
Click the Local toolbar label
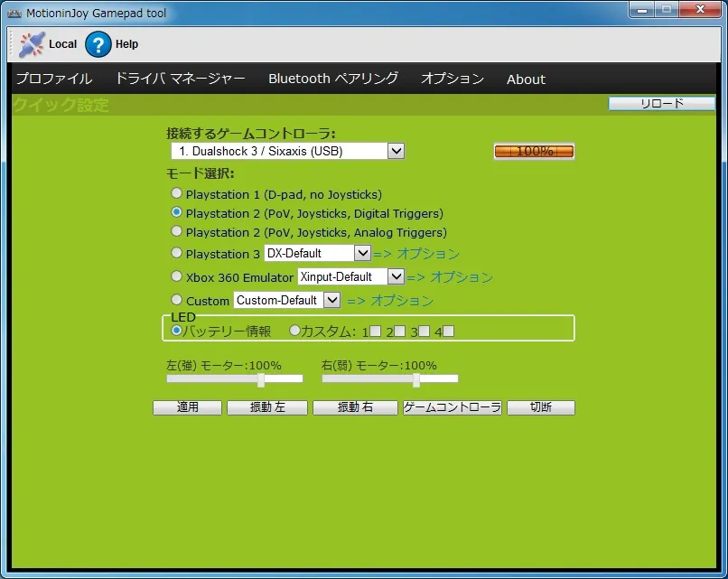tap(62, 44)
